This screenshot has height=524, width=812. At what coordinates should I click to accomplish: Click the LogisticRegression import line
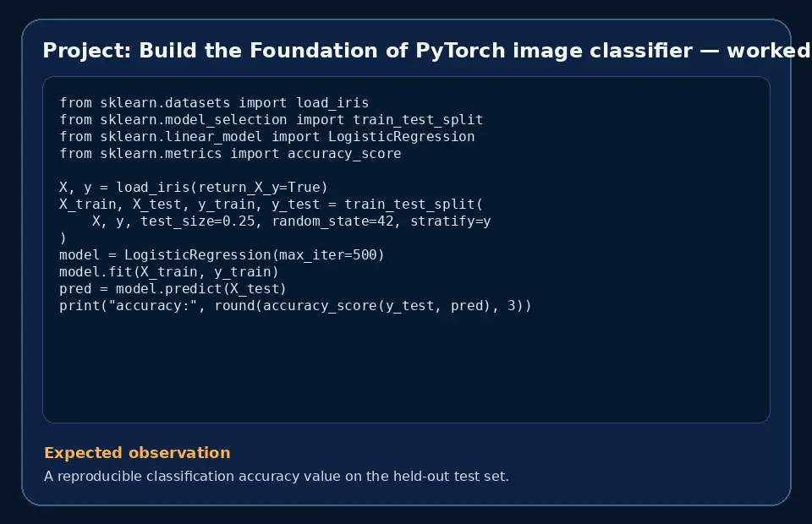(266, 137)
